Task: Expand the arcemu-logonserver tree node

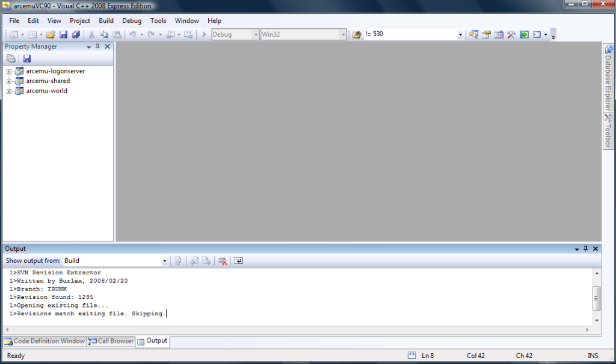Action: click(x=8, y=72)
